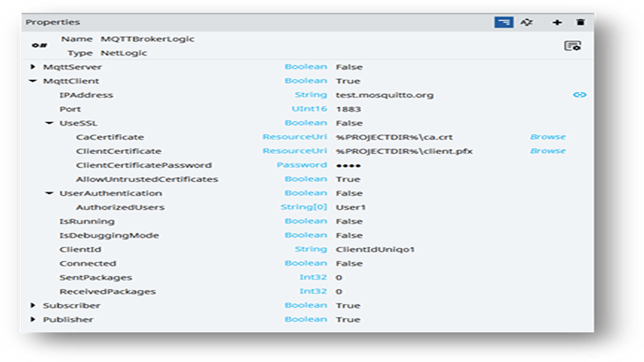Viewport: 644px width, 362px height.
Task: Toggle Publisher value True
Action: click(348, 320)
